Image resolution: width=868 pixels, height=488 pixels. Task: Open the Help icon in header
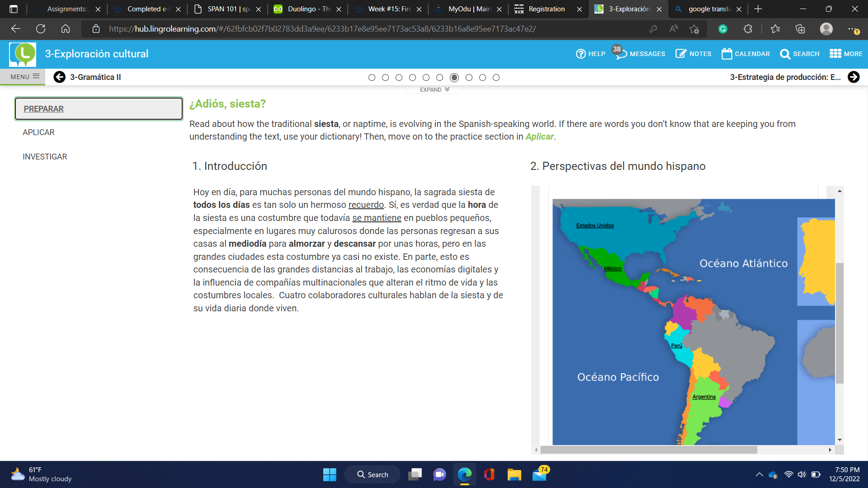(x=581, y=54)
